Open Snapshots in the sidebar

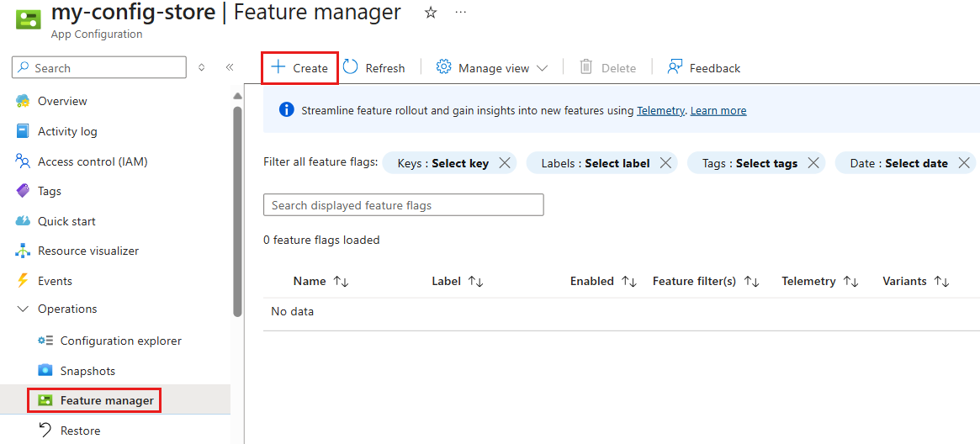87,371
